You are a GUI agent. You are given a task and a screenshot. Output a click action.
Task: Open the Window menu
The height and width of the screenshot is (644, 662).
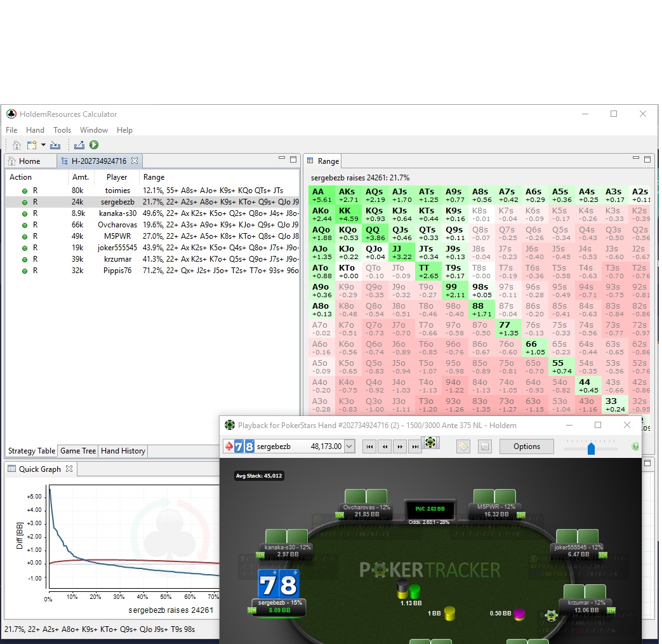94,130
